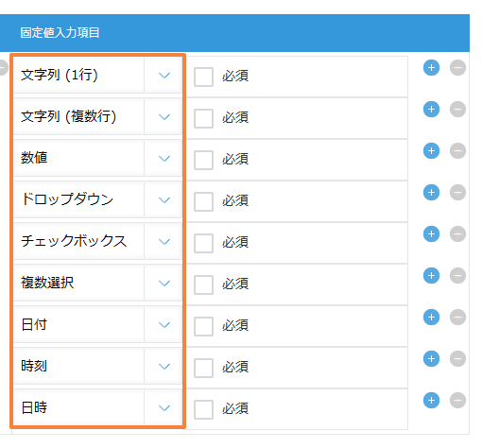Delete the 複数選択 row via minus icon
Viewport: 482px width, 448px height.
(457, 276)
